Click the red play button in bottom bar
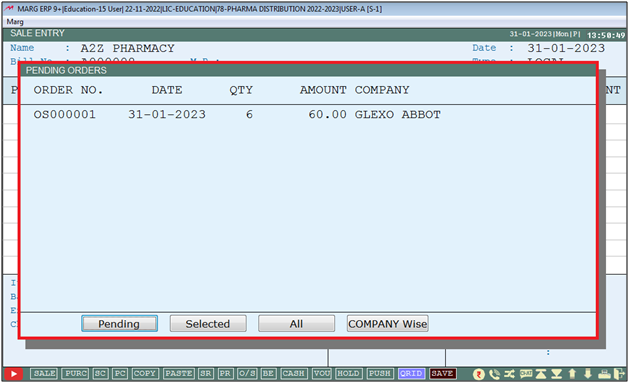The height and width of the screenshot is (383, 630). tap(14, 374)
